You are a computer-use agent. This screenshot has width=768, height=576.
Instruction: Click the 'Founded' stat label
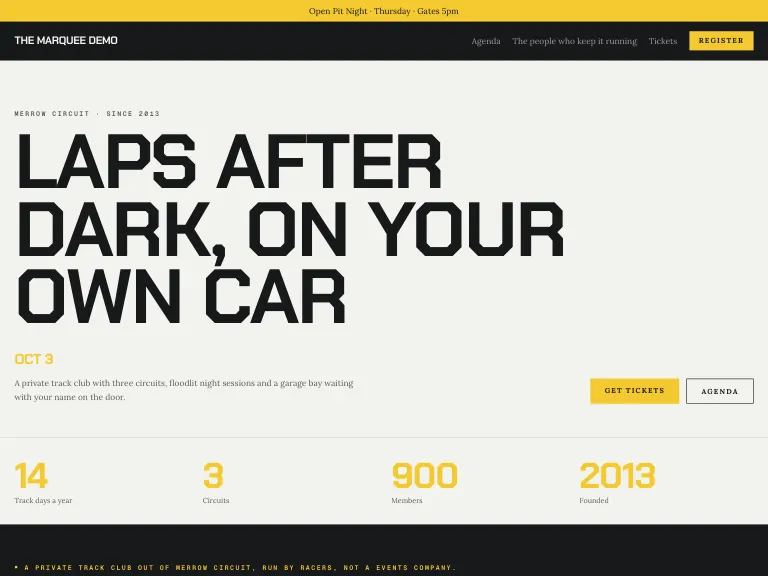click(594, 500)
